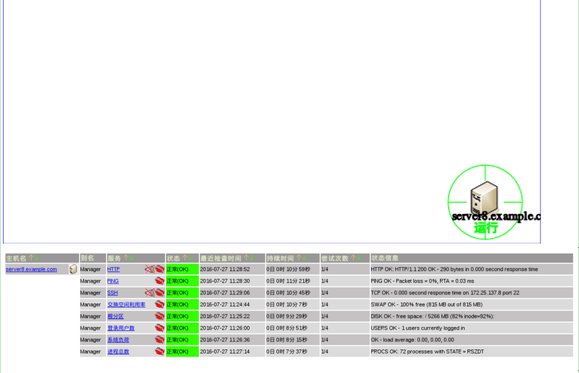Screen dimensions: 579x373
Task: Click the green 正常(OK) status cell for PING
Action: 182,281
